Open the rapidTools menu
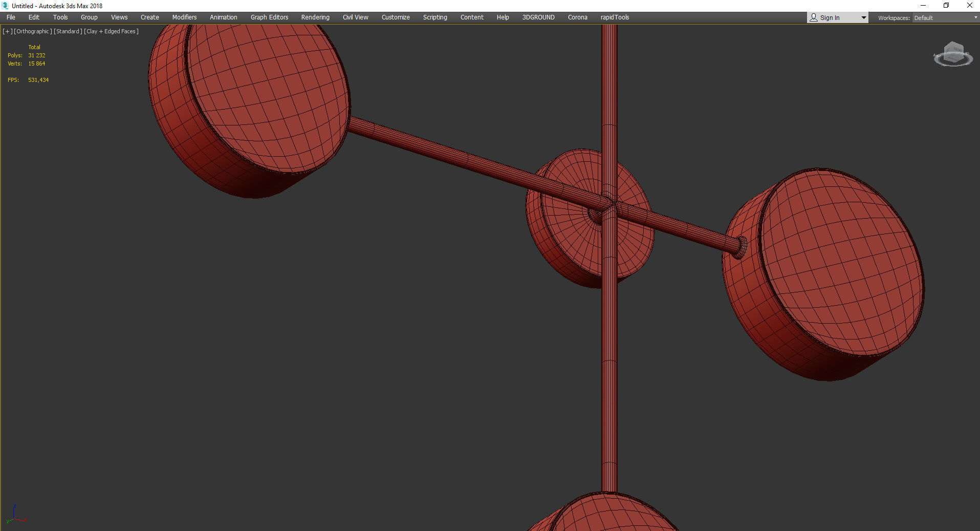The image size is (980, 531). (x=615, y=17)
